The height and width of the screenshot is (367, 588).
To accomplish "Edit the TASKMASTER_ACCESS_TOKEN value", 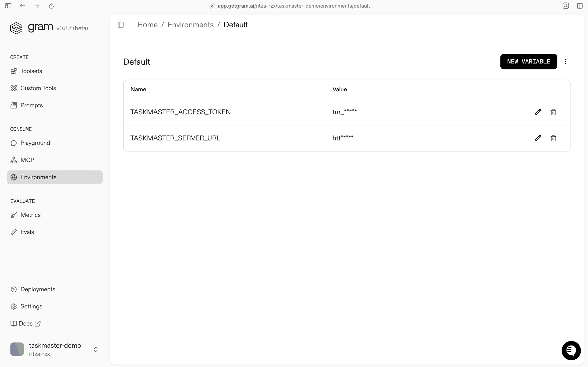I will tap(538, 112).
